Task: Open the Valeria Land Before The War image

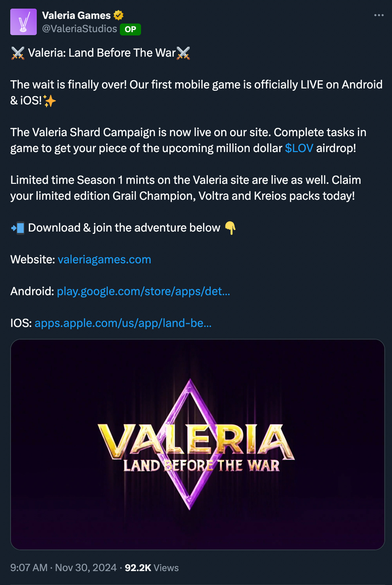Action: tap(198, 444)
